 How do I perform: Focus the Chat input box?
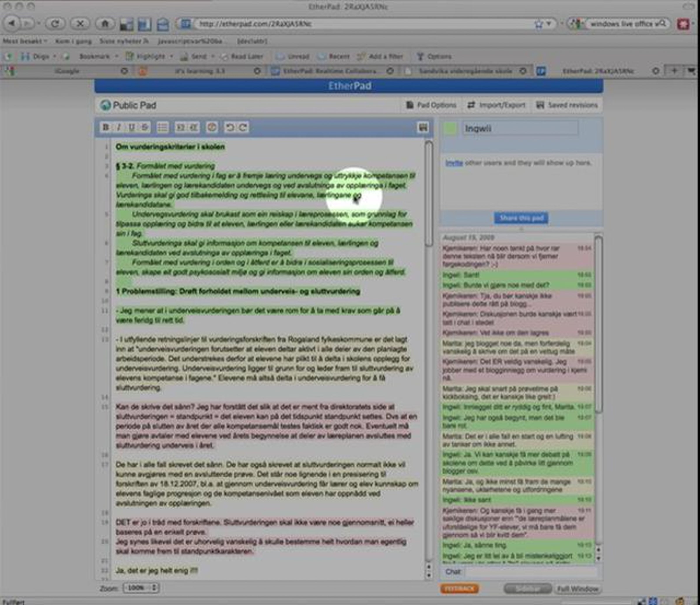[531, 571]
